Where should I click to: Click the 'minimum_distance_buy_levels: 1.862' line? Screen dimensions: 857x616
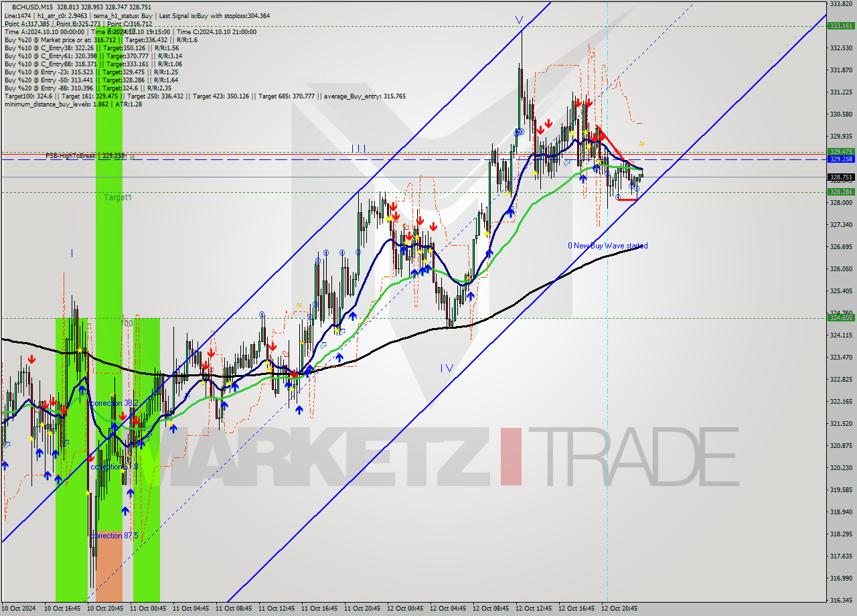point(74,104)
